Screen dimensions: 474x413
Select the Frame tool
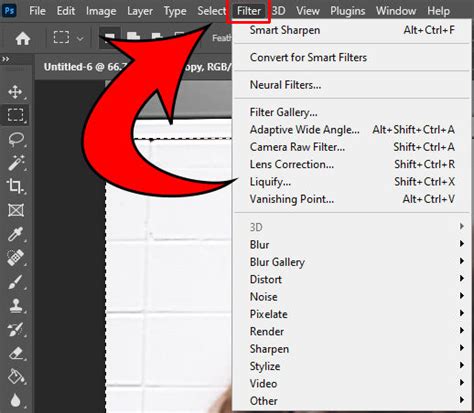(x=15, y=210)
